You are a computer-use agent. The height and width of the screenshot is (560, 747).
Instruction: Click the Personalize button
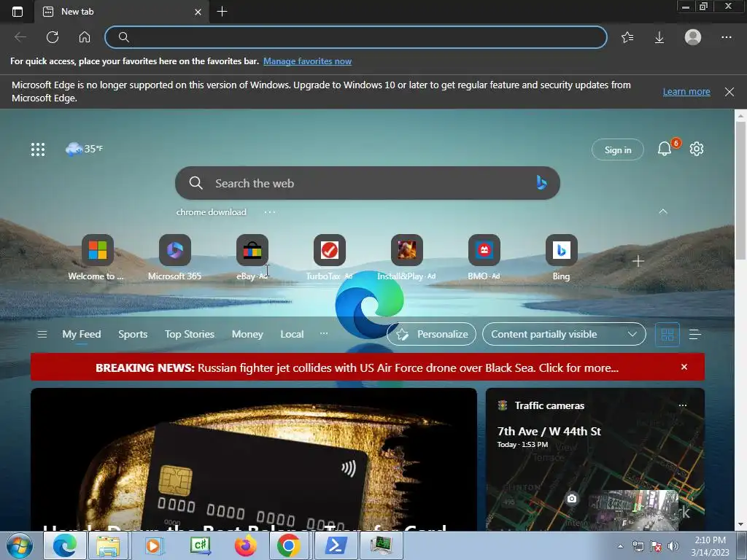pos(432,334)
